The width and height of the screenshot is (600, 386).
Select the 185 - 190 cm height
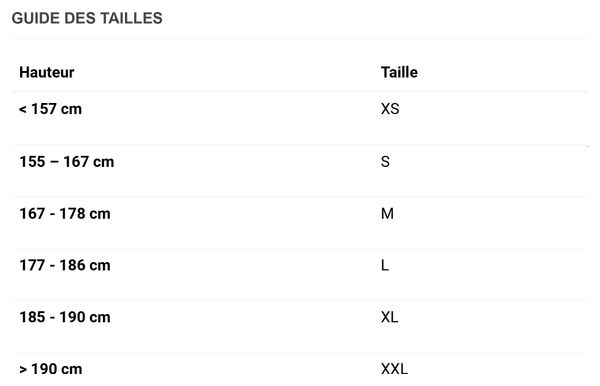(x=65, y=317)
